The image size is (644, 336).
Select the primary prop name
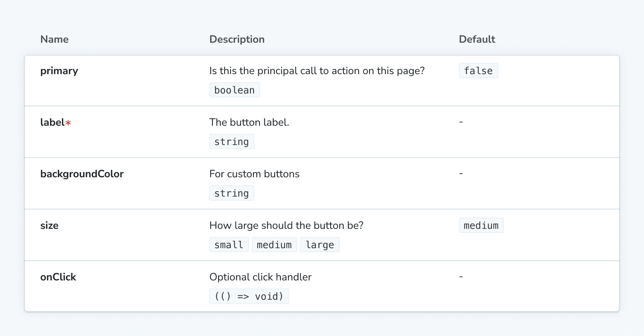(59, 71)
